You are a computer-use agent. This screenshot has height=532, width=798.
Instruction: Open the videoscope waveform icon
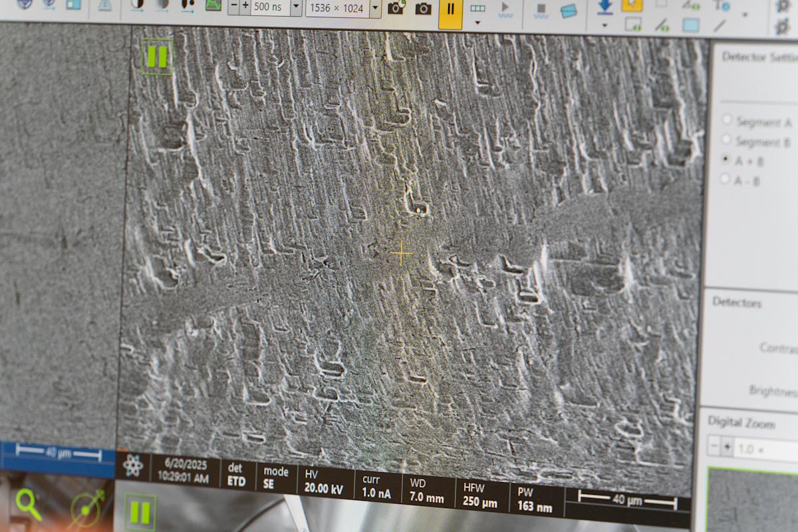213,5
